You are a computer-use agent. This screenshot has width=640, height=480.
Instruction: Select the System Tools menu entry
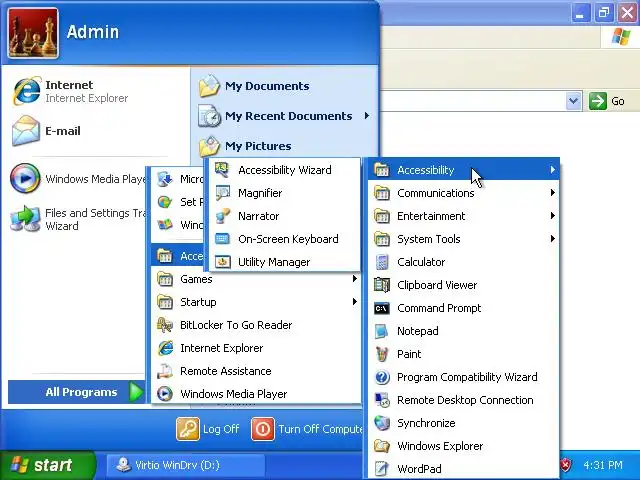coord(464,239)
